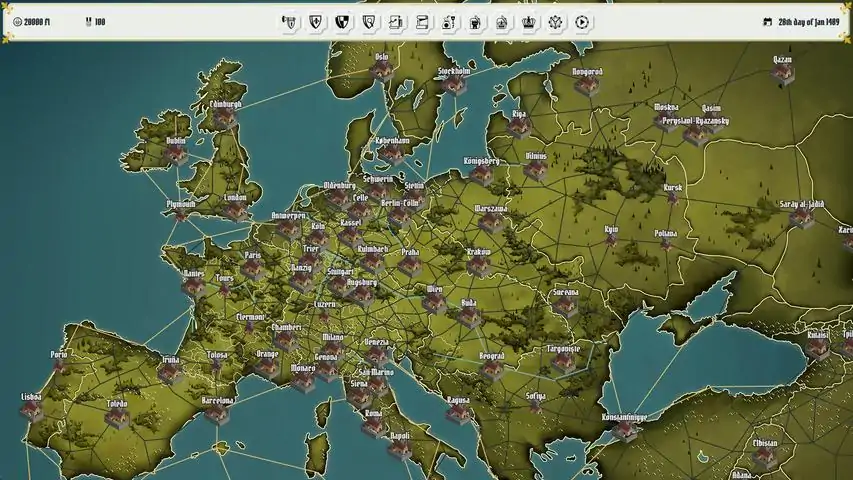Select the Barcelona city building marker

click(x=217, y=414)
